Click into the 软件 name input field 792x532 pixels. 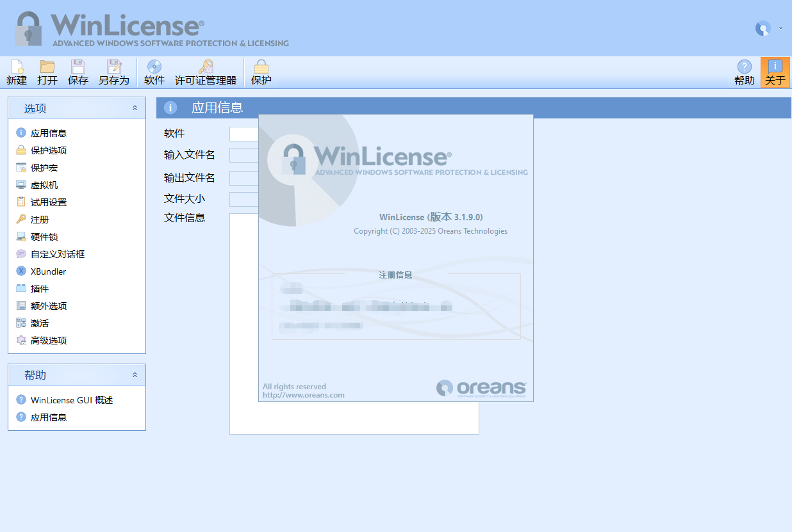pos(244,133)
